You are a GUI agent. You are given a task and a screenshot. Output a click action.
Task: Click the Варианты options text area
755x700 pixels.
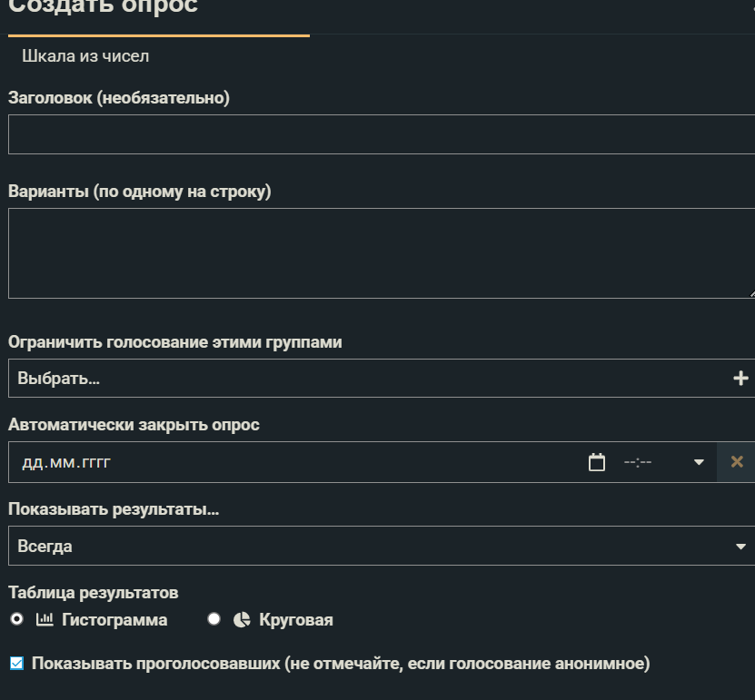382,253
